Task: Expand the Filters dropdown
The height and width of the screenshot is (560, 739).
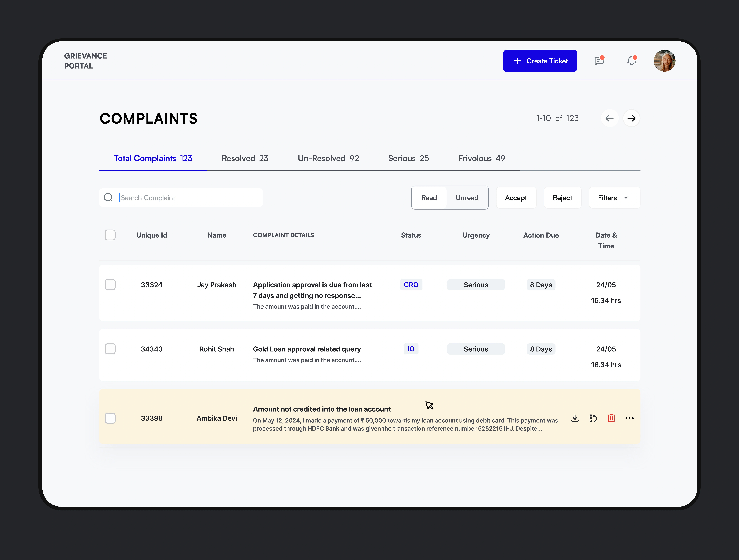Action: pyautogui.click(x=614, y=198)
